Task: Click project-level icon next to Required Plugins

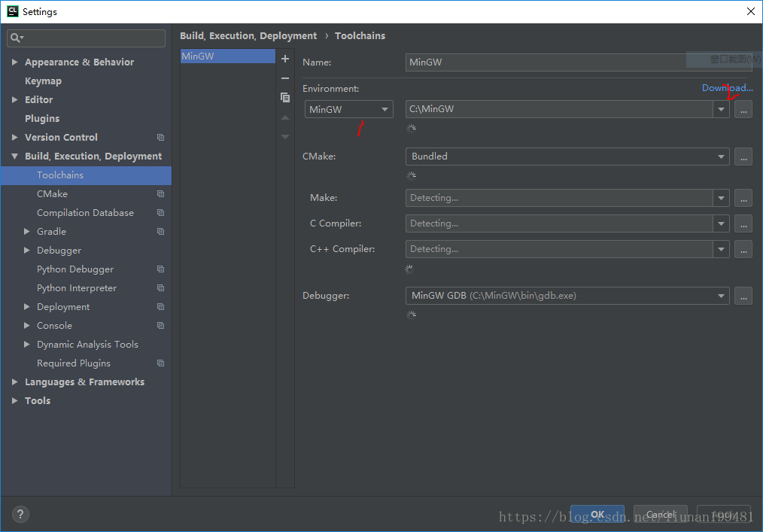Action: coord(160,363)
